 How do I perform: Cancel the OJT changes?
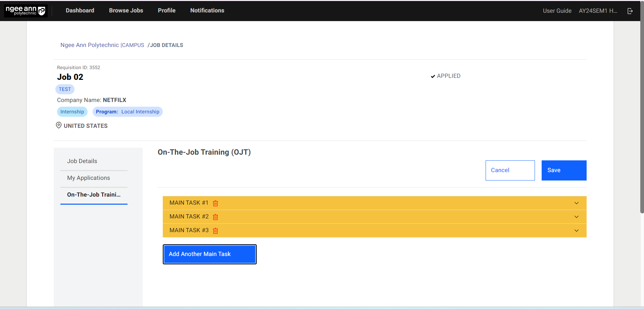[510, 170]
